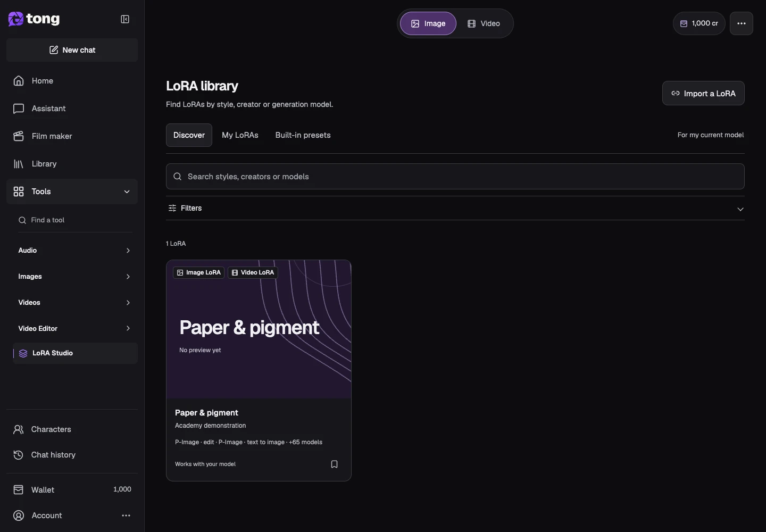This screenshot has height=532, width=766.
Task: Collapse the Tools menu chevron
Action: click(127, 192)
